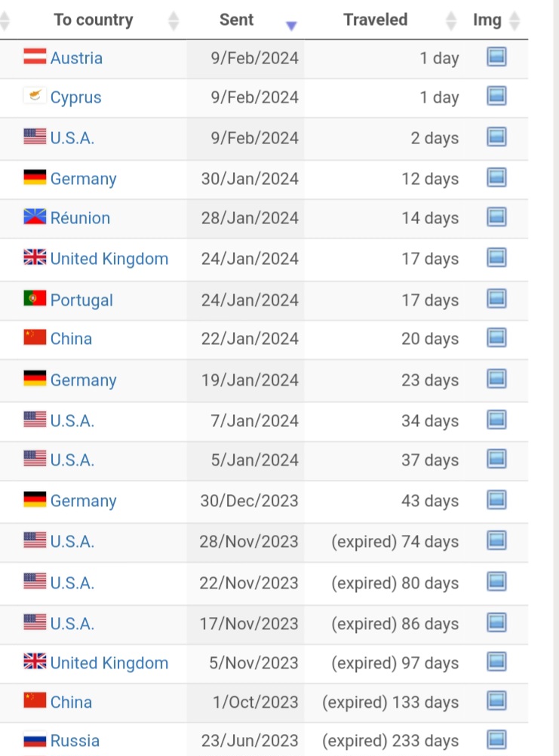Sort by Img column arrows

point(514,20)
